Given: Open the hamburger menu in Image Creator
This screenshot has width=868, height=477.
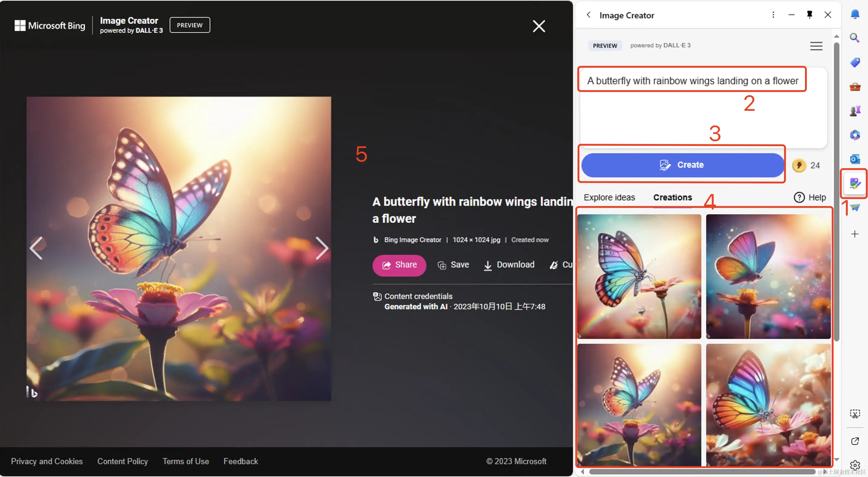Looking at the screenshot, I should pyautogui.click(x=816, y=46).
